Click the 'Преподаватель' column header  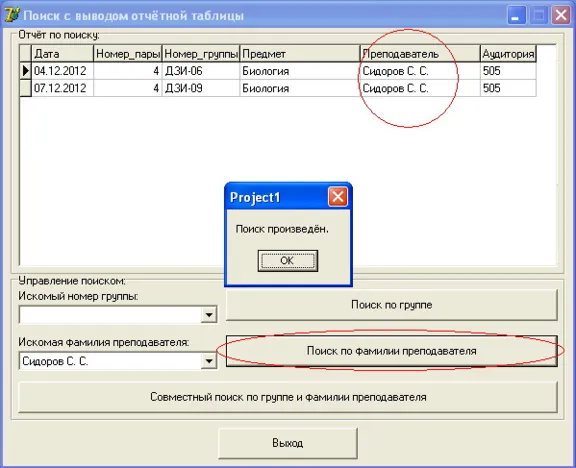coord(420,54)
